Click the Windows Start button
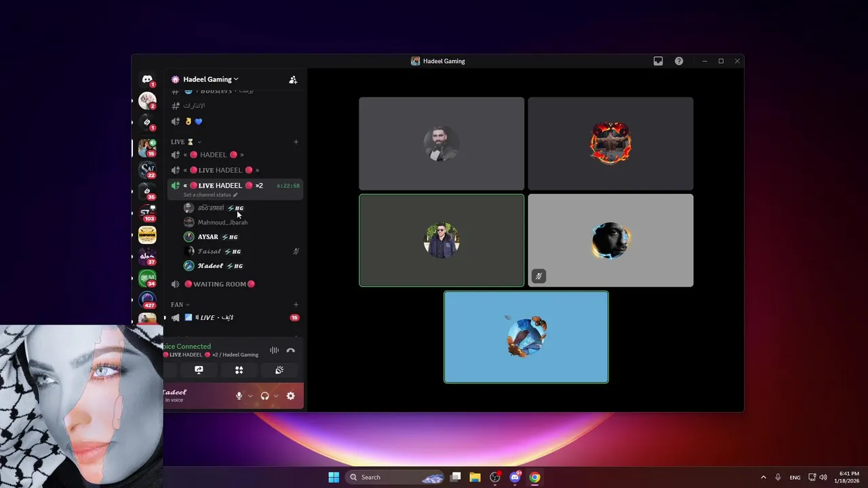The width and height of the screenshot is (868, 488). [334, 477]
